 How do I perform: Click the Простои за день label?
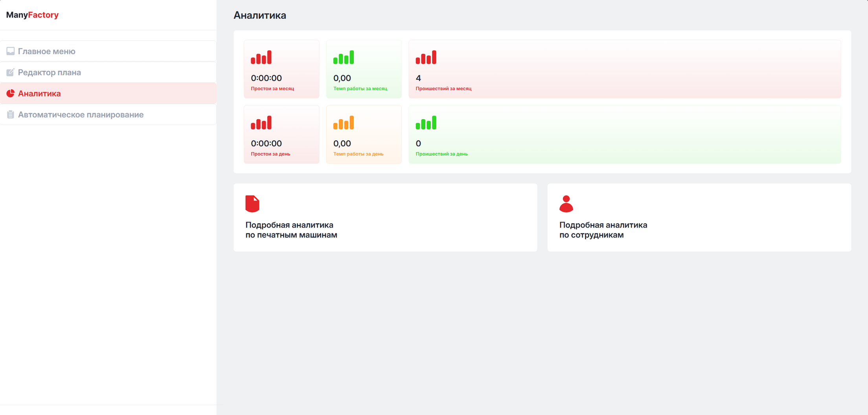[270, 154]
